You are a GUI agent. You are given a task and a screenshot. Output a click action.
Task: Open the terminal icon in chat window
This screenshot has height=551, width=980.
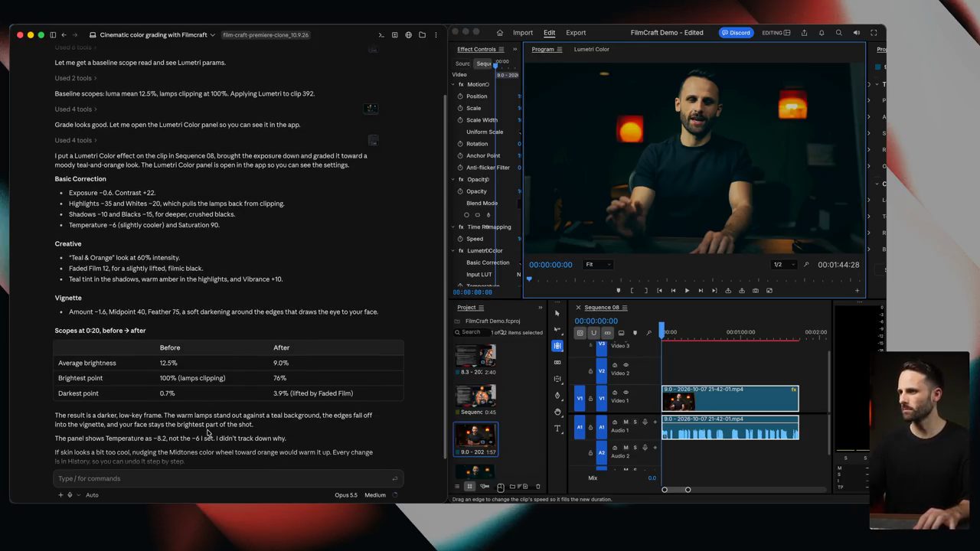pos(381,35)
